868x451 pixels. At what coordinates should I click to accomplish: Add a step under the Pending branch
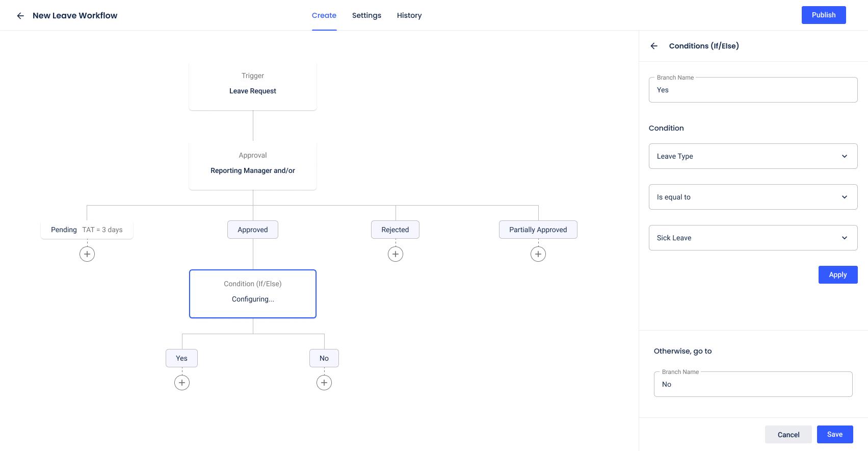coord(87,254)
